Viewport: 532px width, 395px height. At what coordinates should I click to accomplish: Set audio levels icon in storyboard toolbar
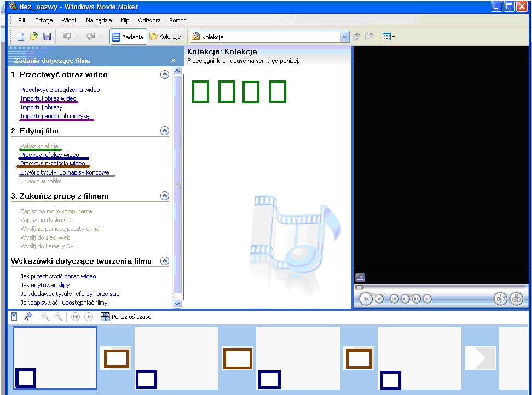click(x=14, y=316)
